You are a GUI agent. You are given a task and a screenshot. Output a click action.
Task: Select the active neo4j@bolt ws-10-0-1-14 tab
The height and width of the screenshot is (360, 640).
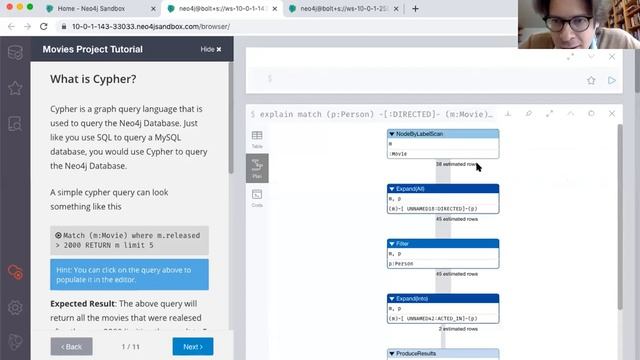point(222,9)
